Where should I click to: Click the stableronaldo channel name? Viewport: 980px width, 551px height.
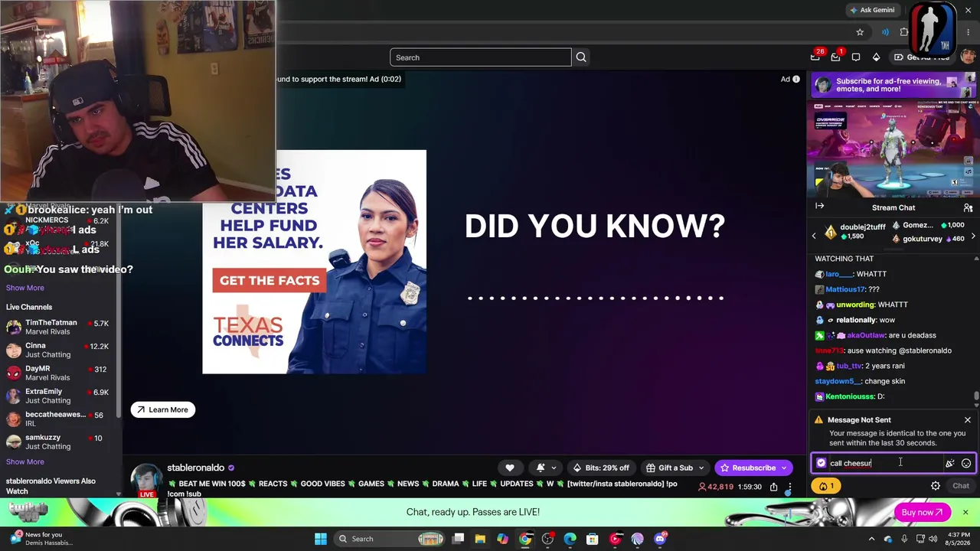point(195,468)
